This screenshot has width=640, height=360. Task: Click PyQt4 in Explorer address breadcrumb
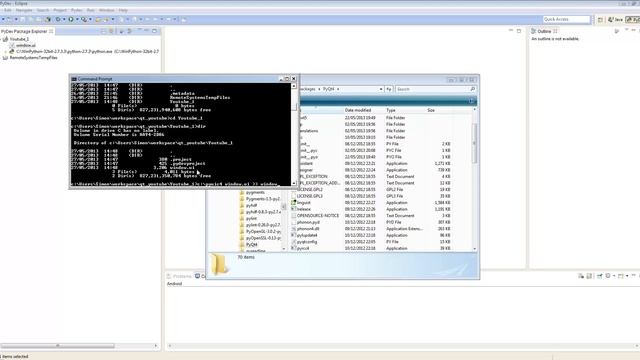click(329, 89)
